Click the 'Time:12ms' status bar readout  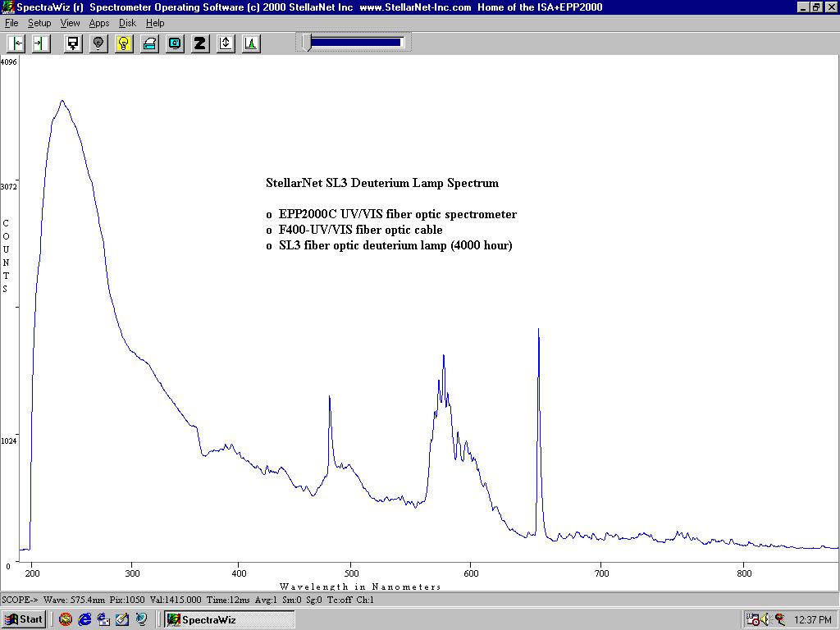coord(228,600)
